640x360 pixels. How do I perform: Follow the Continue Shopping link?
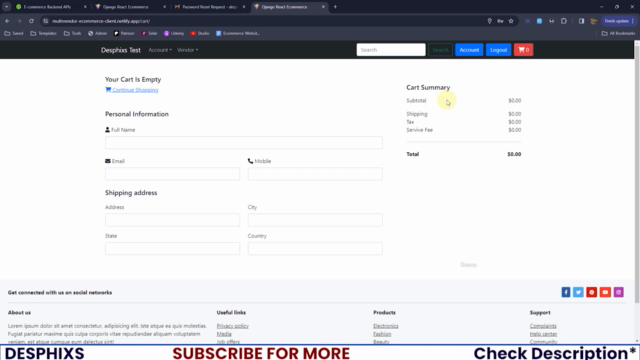click(131, 90)
